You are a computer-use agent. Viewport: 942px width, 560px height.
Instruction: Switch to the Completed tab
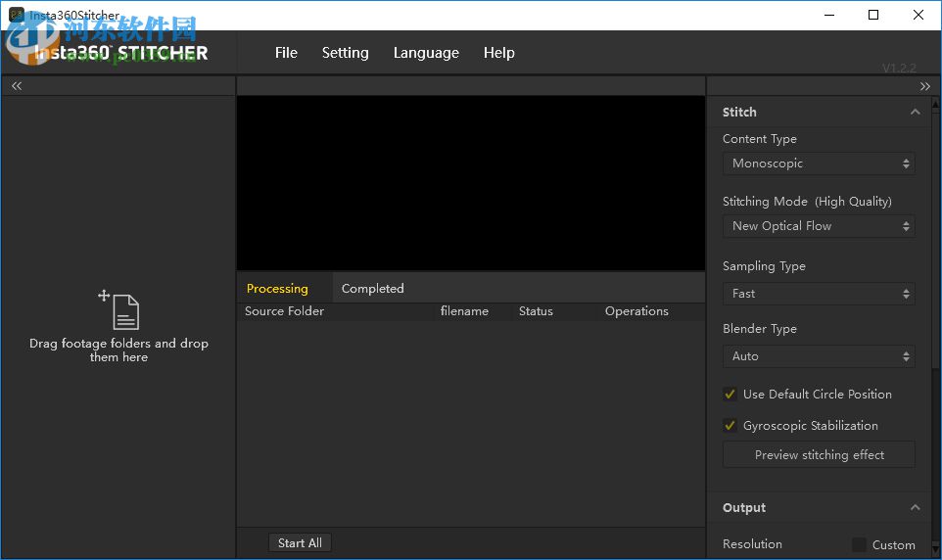pos(372,289)
